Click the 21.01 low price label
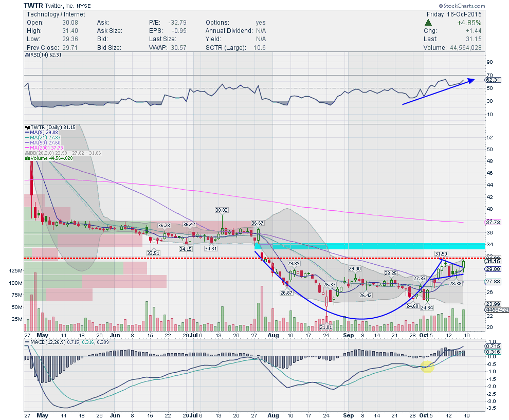Viewport: 509px width, 420px height. 326,327
